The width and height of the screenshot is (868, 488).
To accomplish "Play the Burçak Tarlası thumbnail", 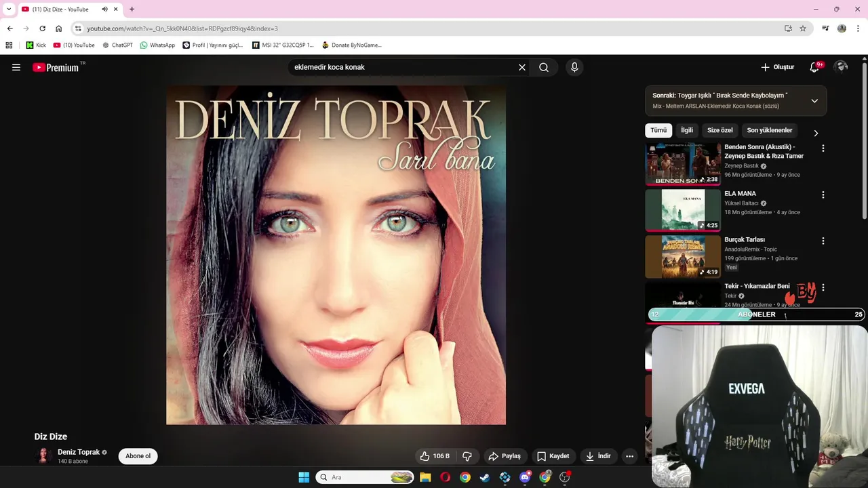I will (683, 256).
